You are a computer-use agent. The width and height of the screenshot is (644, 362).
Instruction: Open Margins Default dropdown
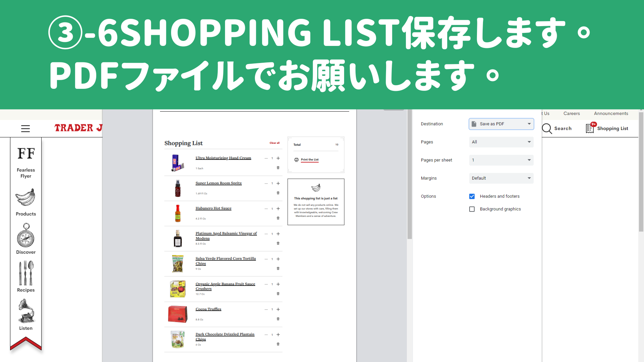click(501, 178)
